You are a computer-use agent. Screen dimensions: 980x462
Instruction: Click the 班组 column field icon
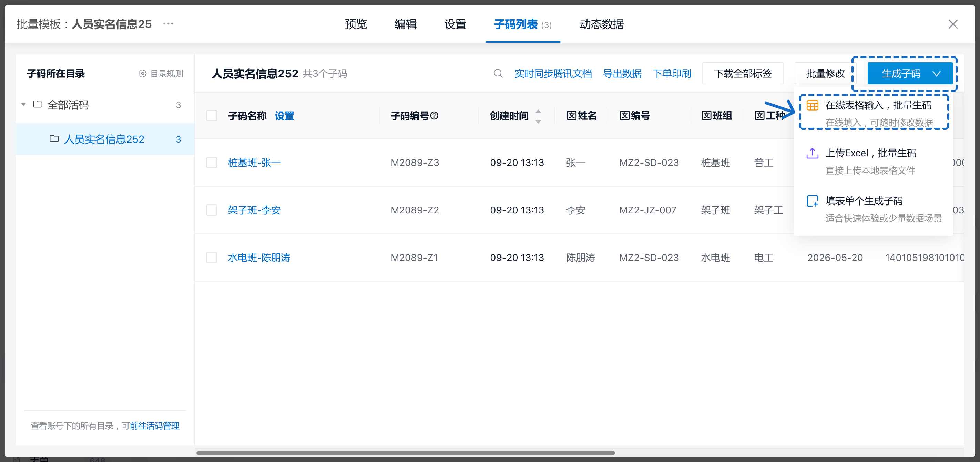point(706,116)
